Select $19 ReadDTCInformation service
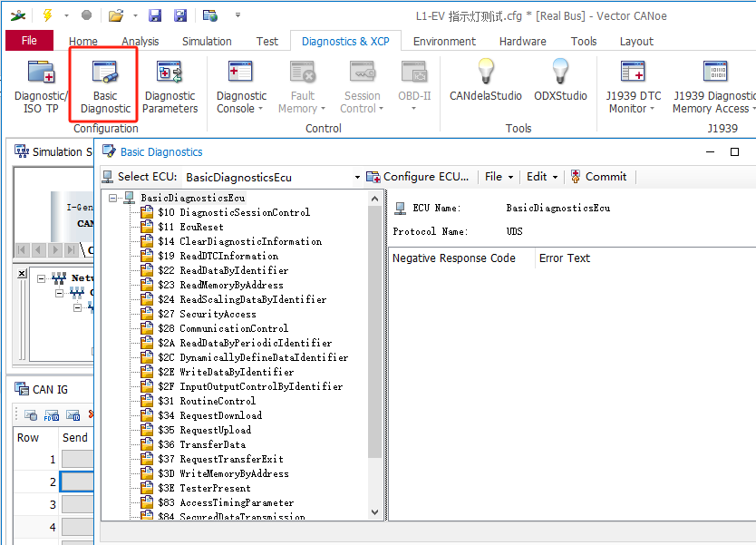 coord(218,256)
